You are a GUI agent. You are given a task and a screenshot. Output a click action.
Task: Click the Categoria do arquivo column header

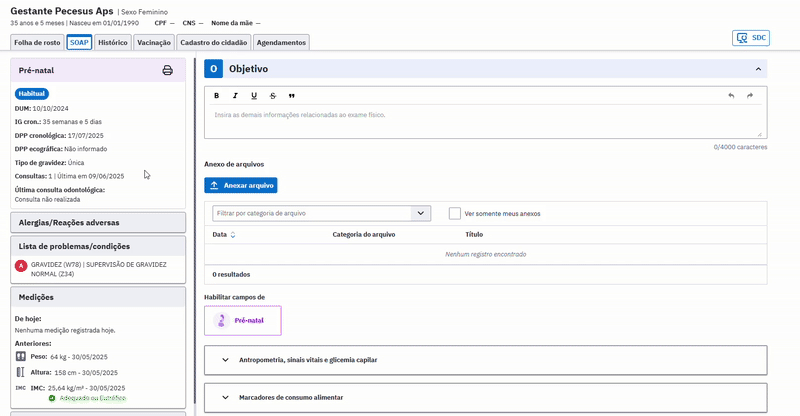pyautogui.click(x=364, y=235)
